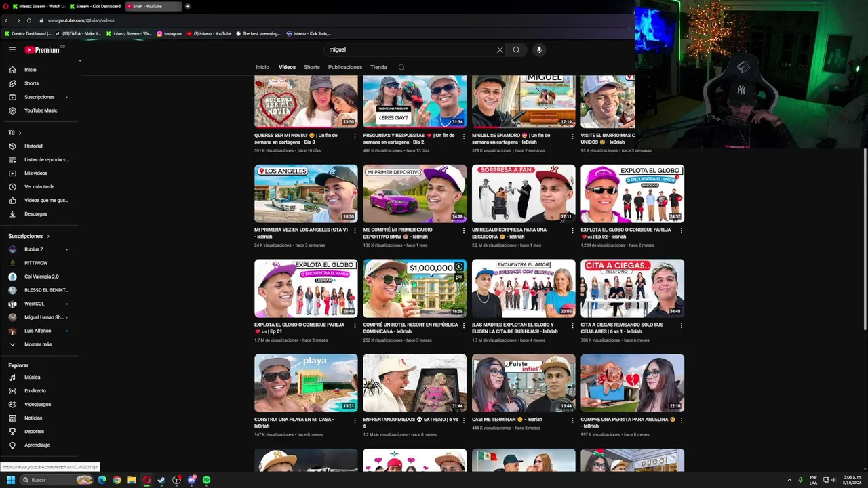This screenshot has height=488, width=868.
Task: Open Discord from the Windows taskbar
Action: (192, 480)
